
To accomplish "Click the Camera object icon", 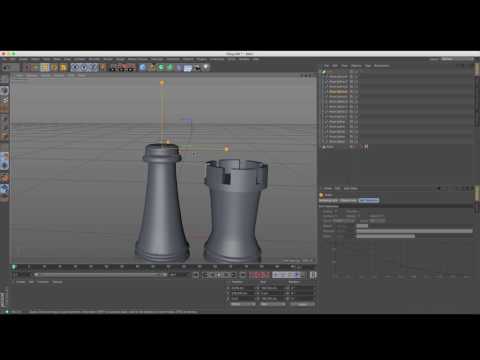I will point(197,68).
